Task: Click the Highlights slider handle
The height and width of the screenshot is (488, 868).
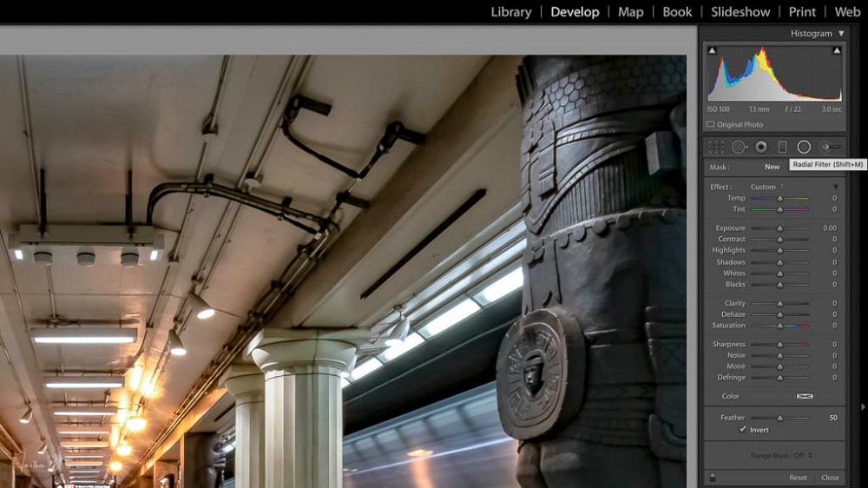Action: pyautogui.click(x=780, y=250)
